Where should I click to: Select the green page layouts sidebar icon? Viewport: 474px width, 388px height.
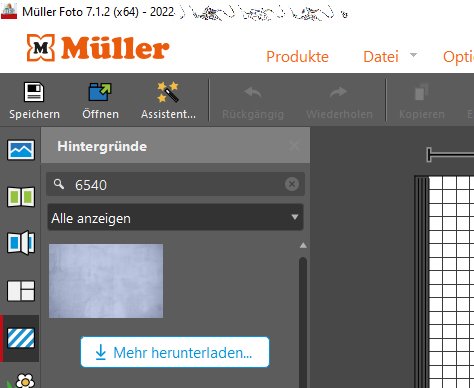21,197
